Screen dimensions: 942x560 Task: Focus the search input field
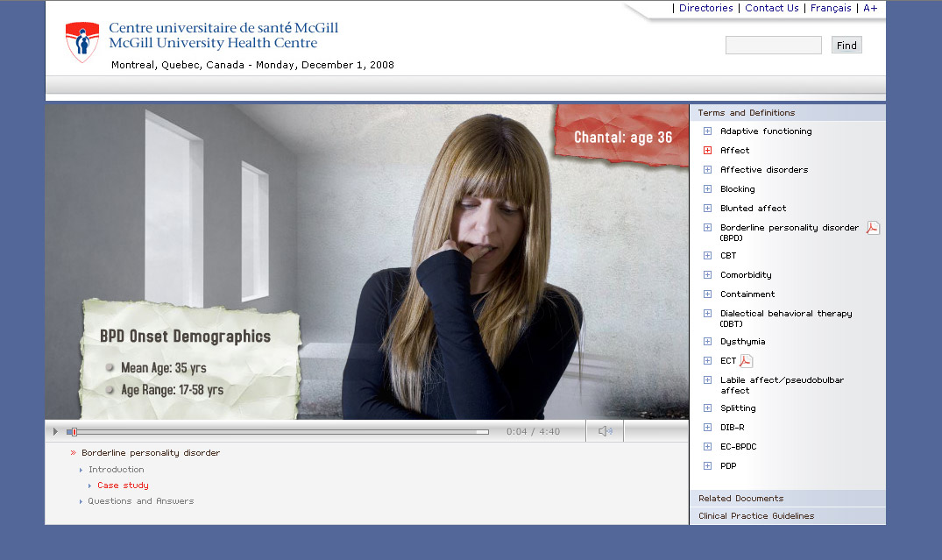[773, 45]
